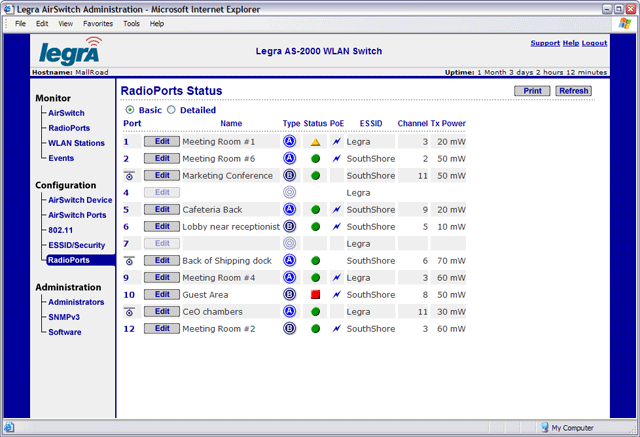Click the type A icon for Meeting Room #1
The width and height of the screenshot is (640, 437).
coord(289,142)
